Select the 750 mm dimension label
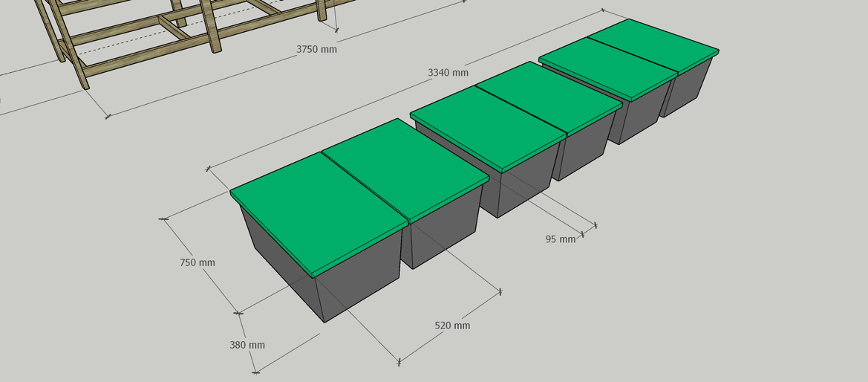The height and width of the screenshot is (382, 868). coord(198,262)
